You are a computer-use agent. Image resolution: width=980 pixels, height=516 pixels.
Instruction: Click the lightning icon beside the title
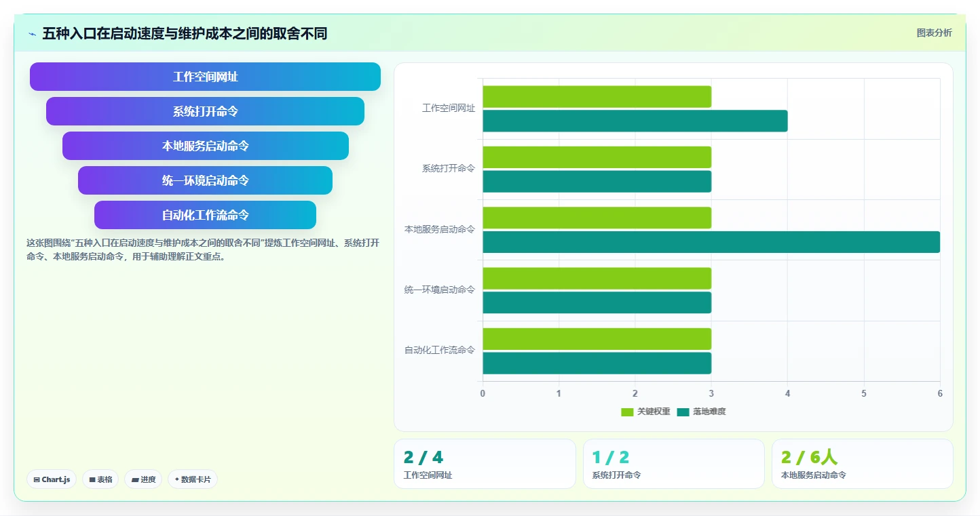(32, 34)
